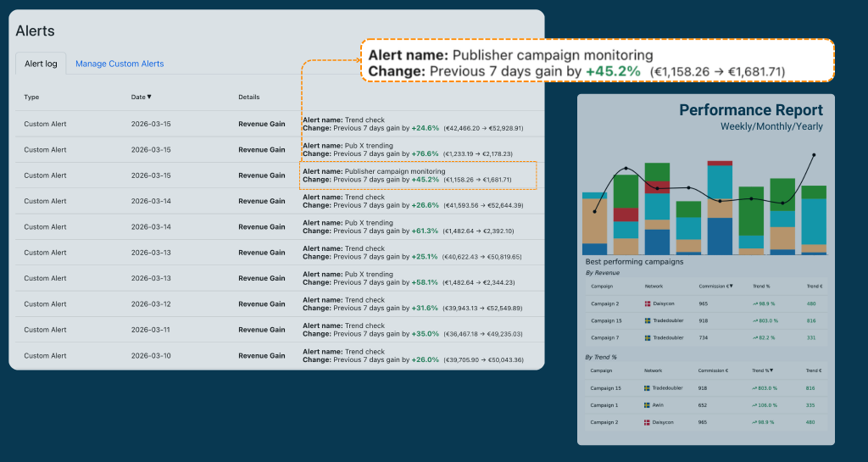Click the Swedish flag next to Awin
The width and height of the screenshot is (868, 462).
[648, 405]
